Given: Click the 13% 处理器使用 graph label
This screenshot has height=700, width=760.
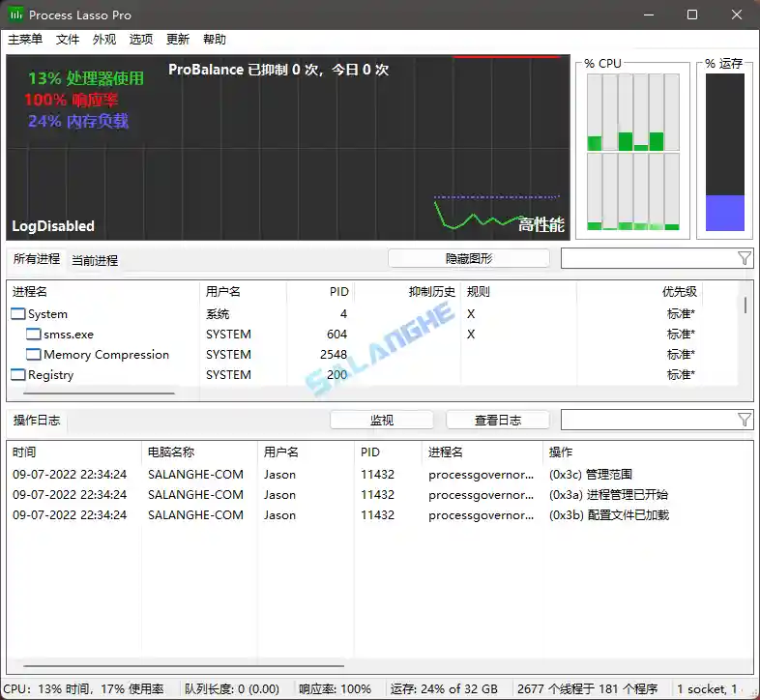Looking at the screenshot, I should pyautogui.click(x=86, y=78).
